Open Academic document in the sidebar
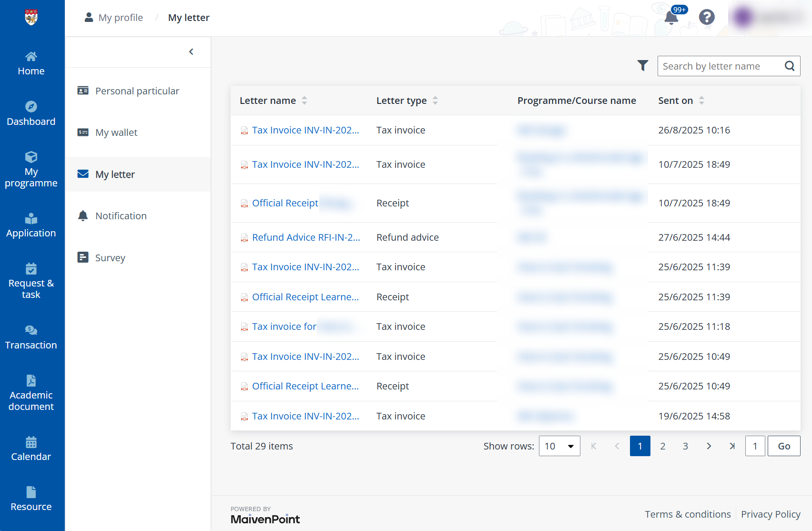812x531 pixels. [31, 393]
